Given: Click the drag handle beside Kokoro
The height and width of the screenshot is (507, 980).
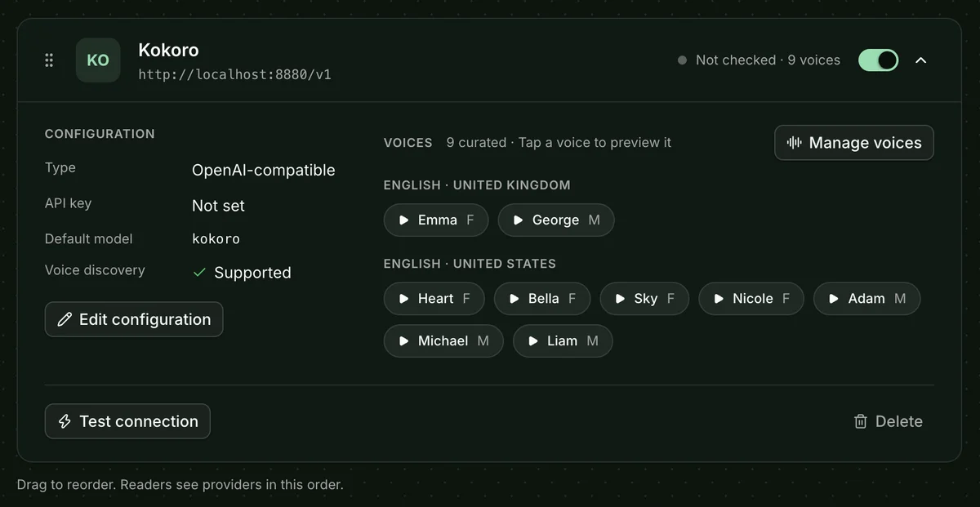Looking at the screenshot, I should click(x=49, y=60).
